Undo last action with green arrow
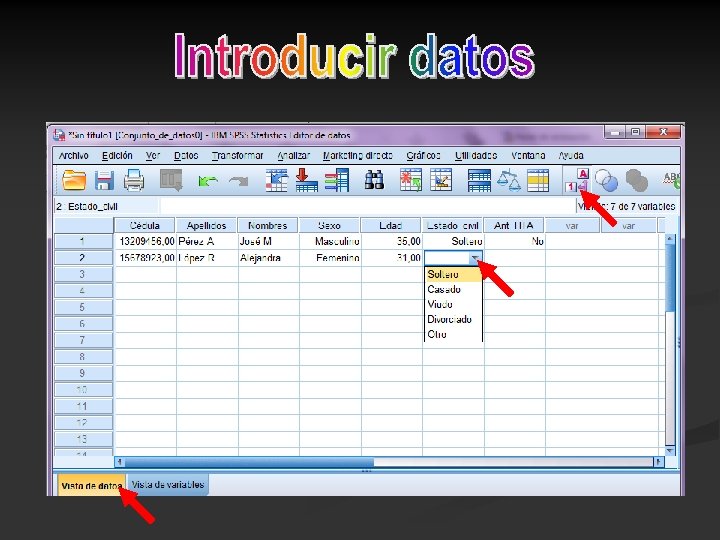 (208, 181)
